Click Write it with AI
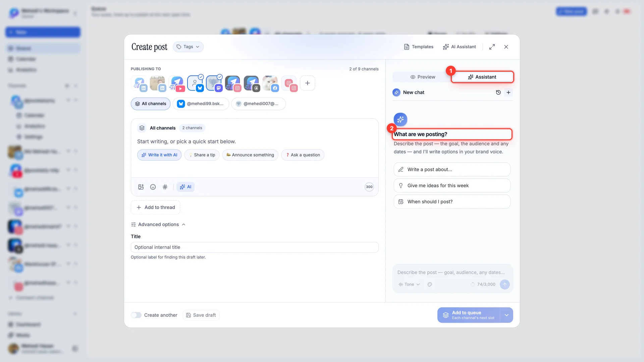The image size is (644, 362). [159, 155]
